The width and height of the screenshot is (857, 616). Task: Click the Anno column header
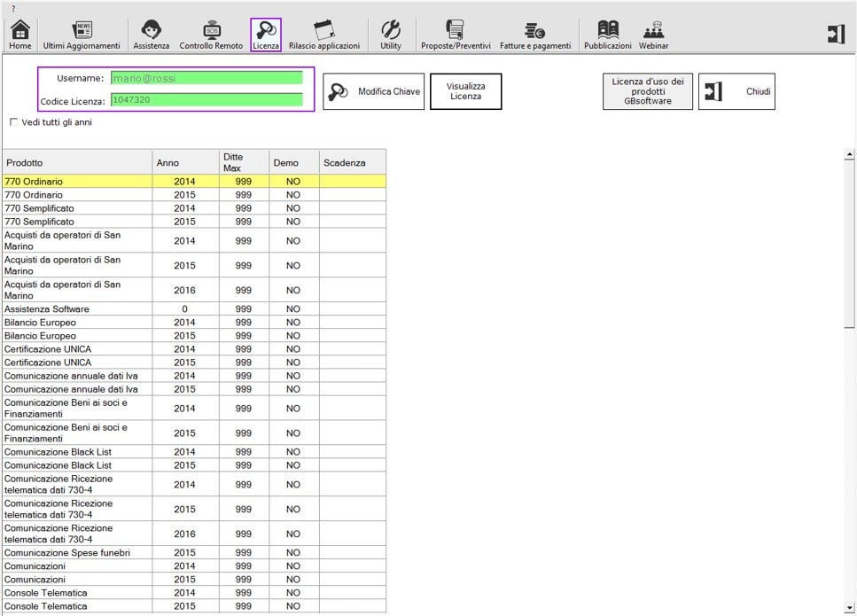pyautogui.click(x=185, y=162)
